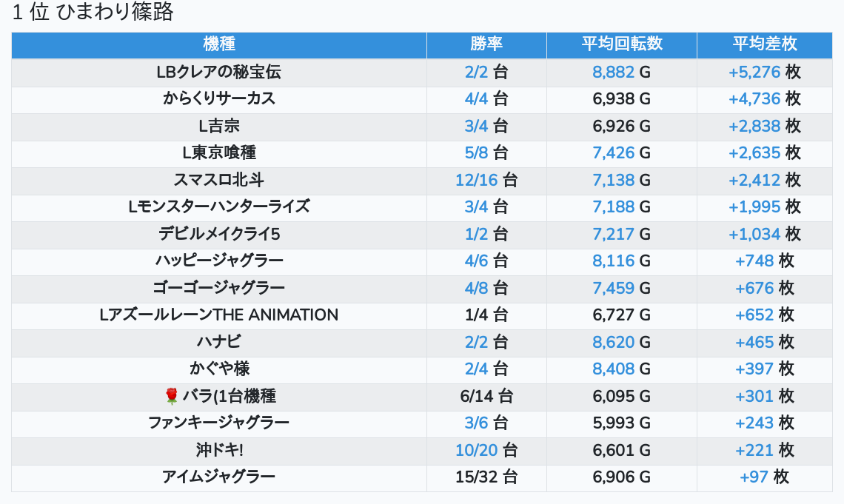The height and width of the screenshot is (504, 844).
Task: Select Lモンスターハンターライズ in the table
Action: (218, 206)
